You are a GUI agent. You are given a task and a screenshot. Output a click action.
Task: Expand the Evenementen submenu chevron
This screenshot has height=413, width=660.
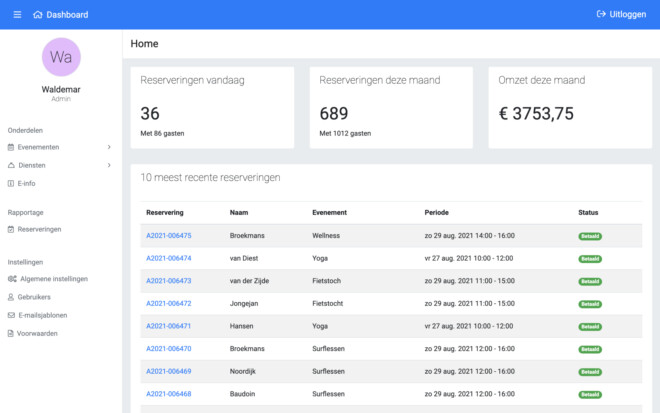109,147
